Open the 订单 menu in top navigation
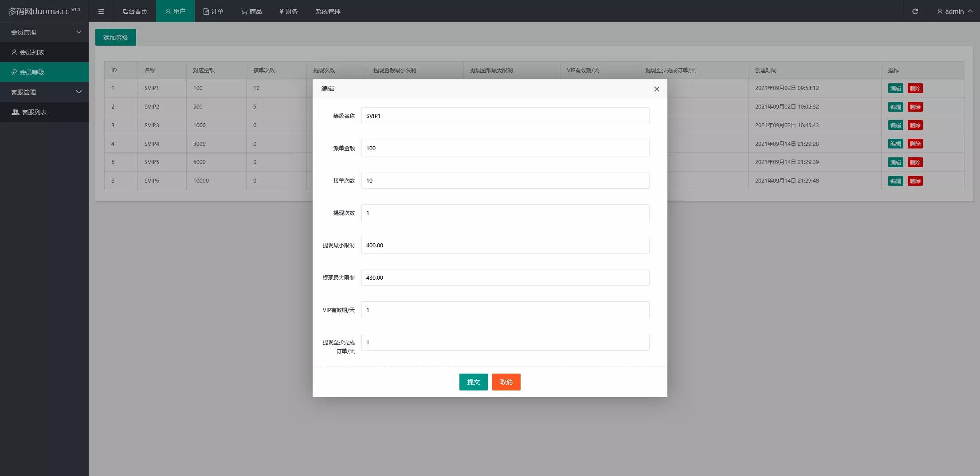The height and width of the screenshot is (476, 980). [213, 12]
